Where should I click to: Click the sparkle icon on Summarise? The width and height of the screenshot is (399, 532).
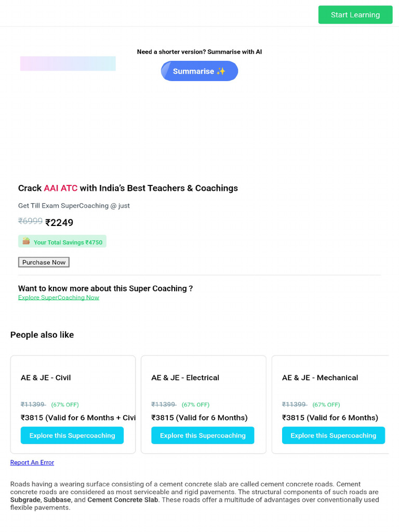221,71
